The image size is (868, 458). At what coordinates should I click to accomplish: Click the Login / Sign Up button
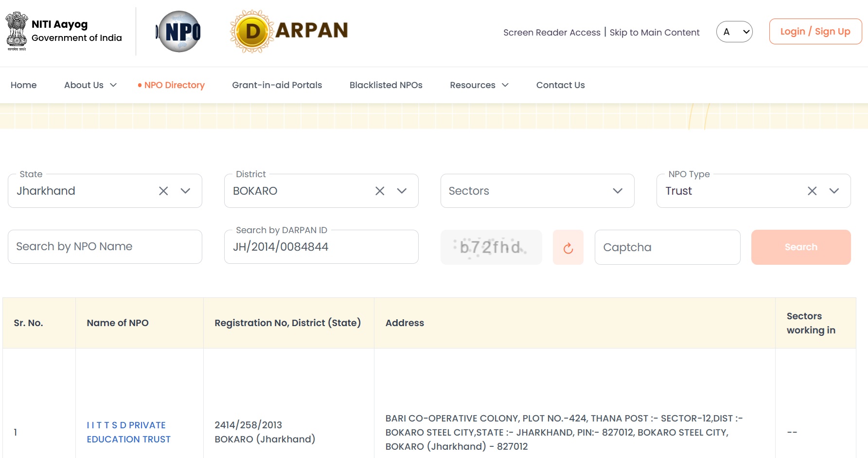click(815, 32)
